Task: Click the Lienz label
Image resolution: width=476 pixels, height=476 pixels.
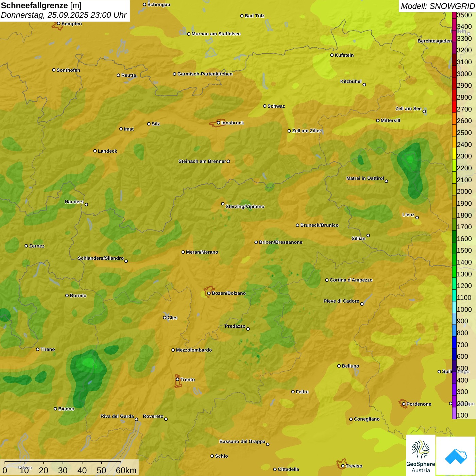Action: click(x=408, y=215)
